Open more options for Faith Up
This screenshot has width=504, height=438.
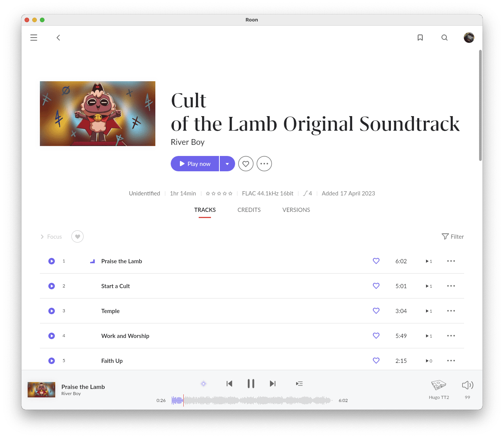pos(451,361)
